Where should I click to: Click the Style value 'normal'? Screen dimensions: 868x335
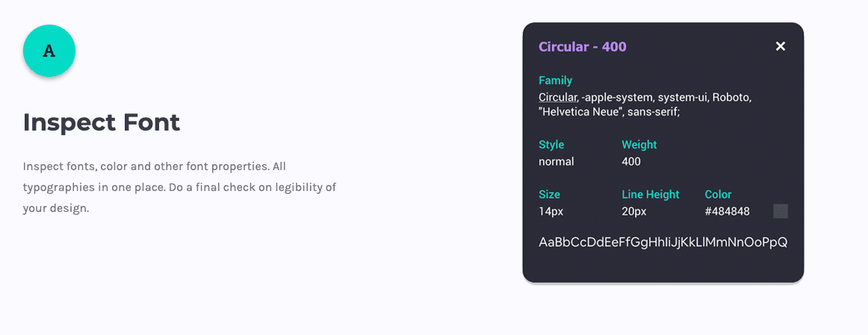[x=557, y=161]
